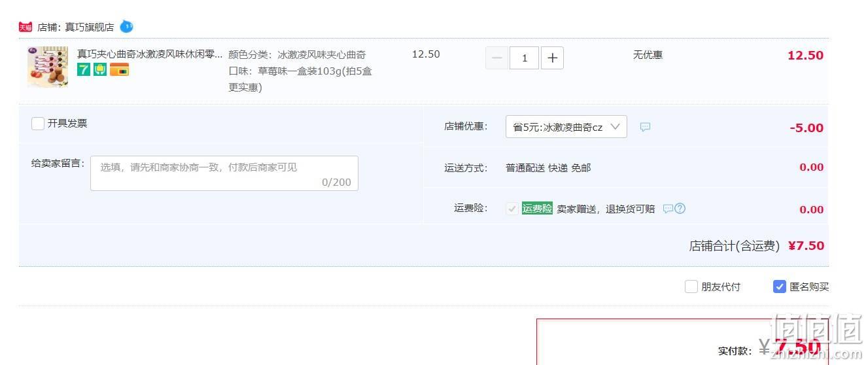Uncheck the 匿名购买 anonymous purchase checkbox
The width and height of the screenshot is (868, 365).
[x=780, y=287]
